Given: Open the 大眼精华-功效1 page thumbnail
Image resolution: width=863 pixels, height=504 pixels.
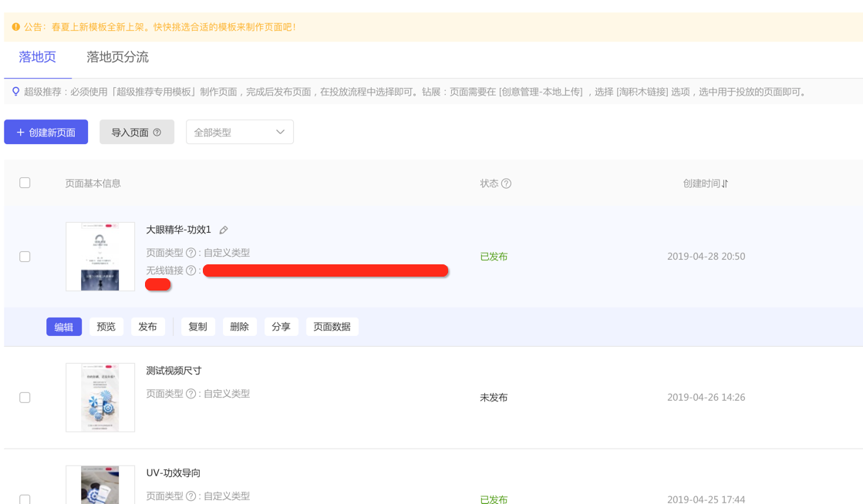Looking at the screenshot, I should coord(100,257).
